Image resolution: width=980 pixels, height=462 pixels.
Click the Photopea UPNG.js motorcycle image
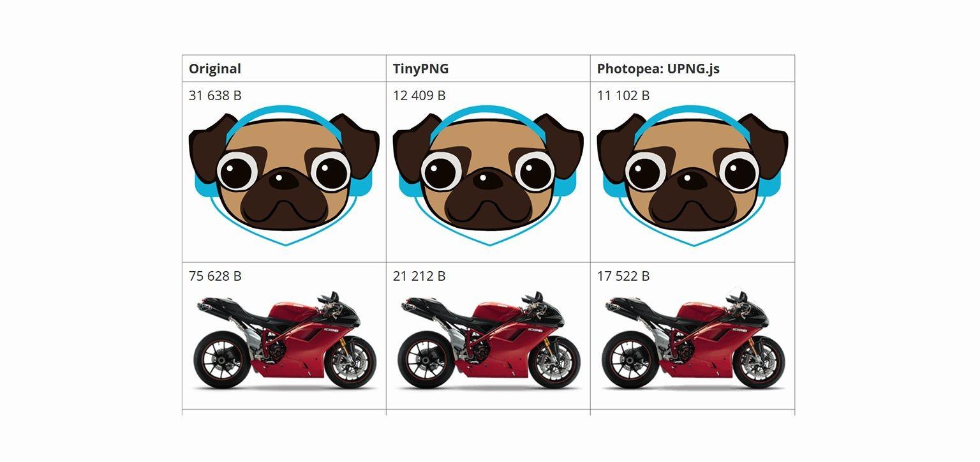tap(694, 340)
